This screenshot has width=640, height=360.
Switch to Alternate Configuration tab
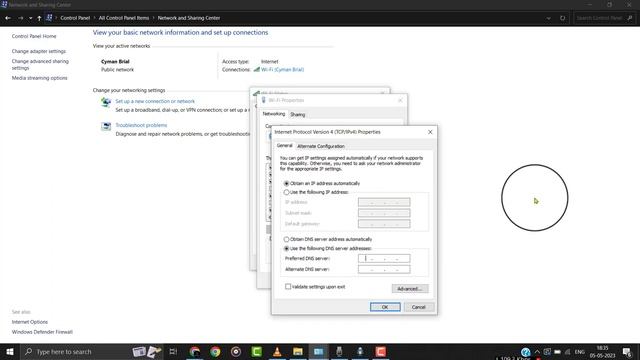(x=321, y=146)
